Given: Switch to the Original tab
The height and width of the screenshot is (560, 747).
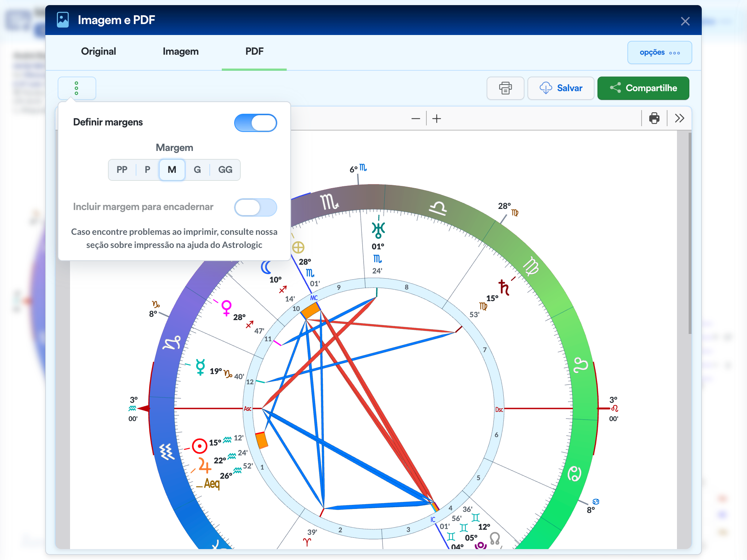Looking at the screenshot, I should 98,51.
